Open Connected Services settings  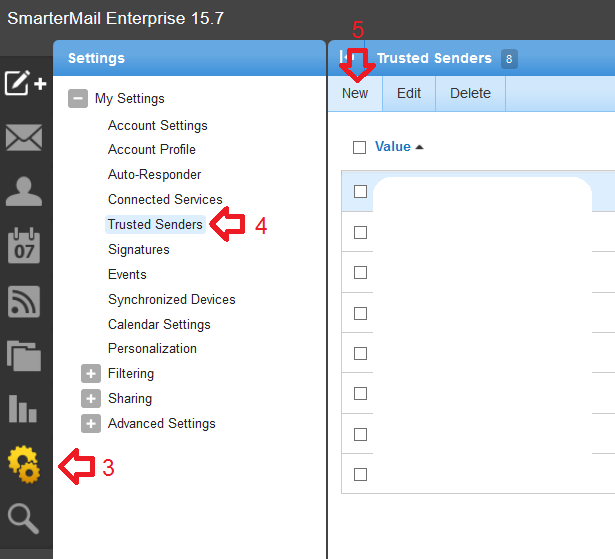point(165,200)
